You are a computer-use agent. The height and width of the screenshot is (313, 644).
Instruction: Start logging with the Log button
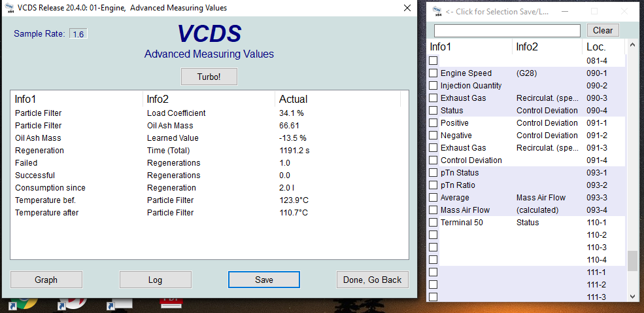[x=155, y=280]
